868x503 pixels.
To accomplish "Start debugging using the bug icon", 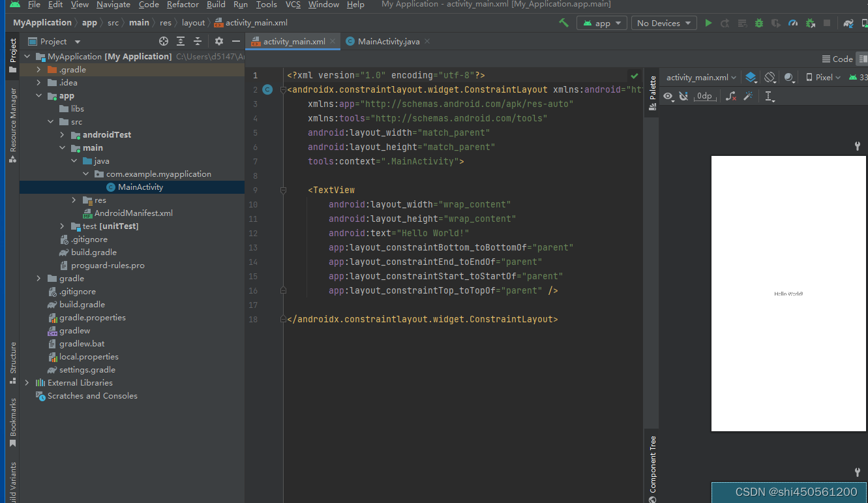I will pos(758,23).
